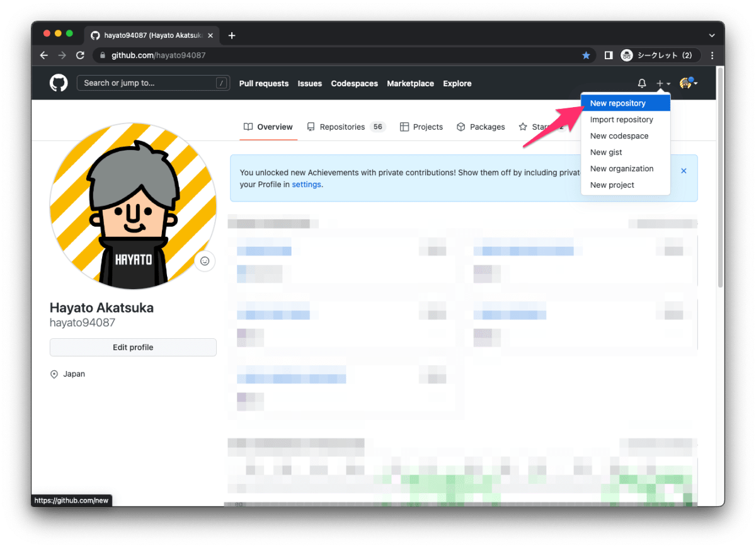Select New organization menu item
The image size is (756, 548).
point(626,169)
